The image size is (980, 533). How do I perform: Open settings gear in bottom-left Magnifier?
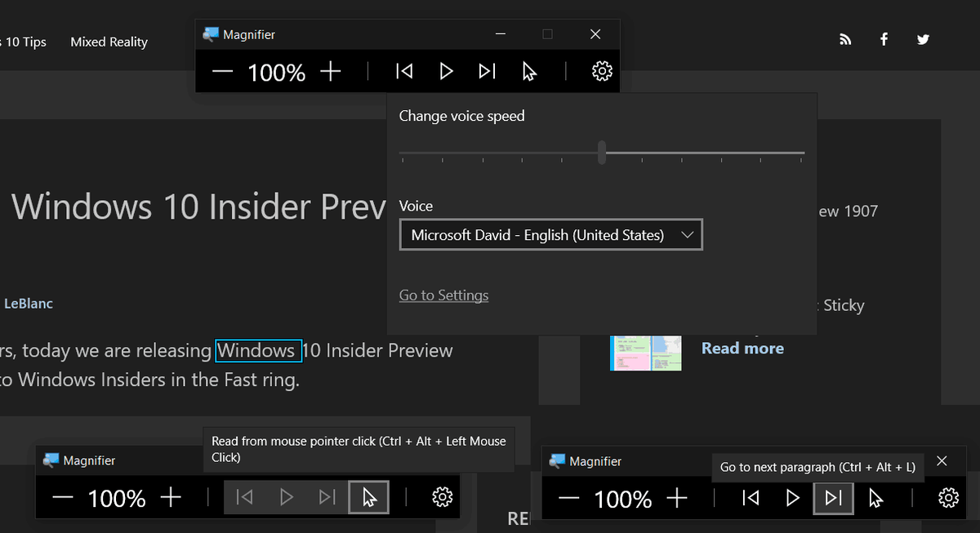coord(443,497)
